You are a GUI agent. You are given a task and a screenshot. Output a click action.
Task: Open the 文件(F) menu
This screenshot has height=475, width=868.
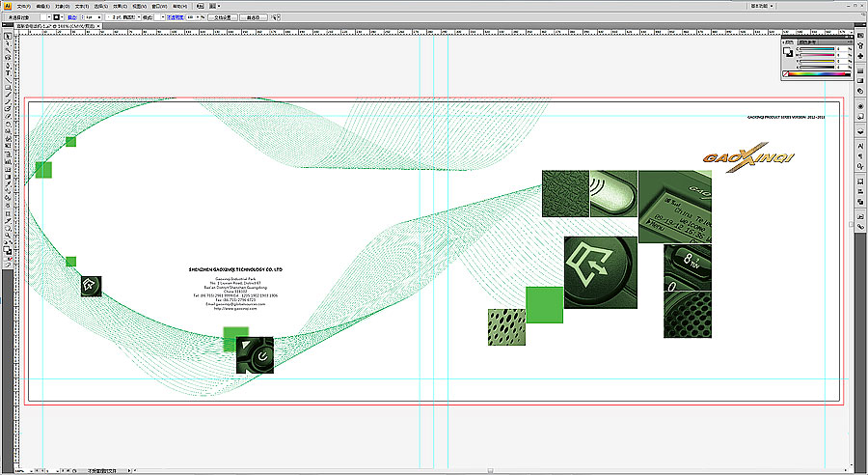pyautogui.click(x=24, y=6)
